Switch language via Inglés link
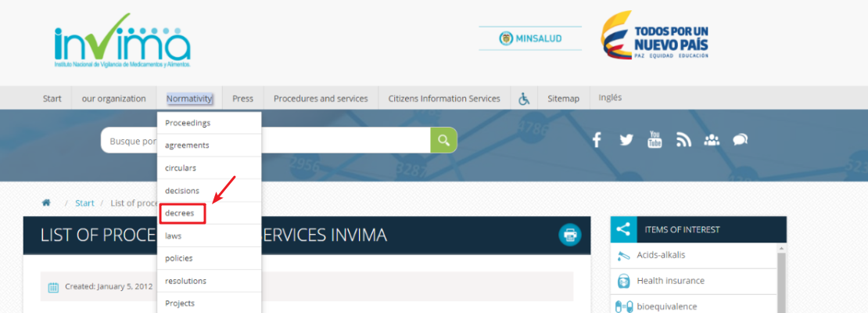The image size is (868, 313). tap(610, 98)
